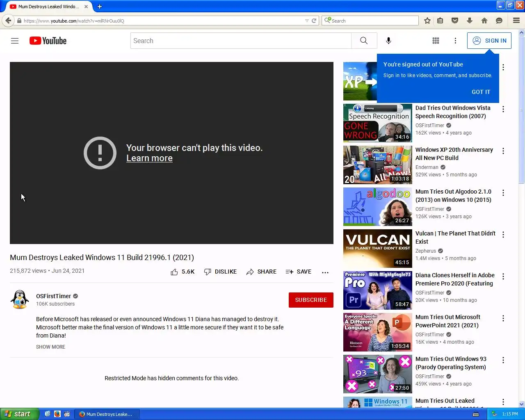Click SAVE to add to playlist
The height and width of the screenshot is (420, 525).
[x=299, y=272]
